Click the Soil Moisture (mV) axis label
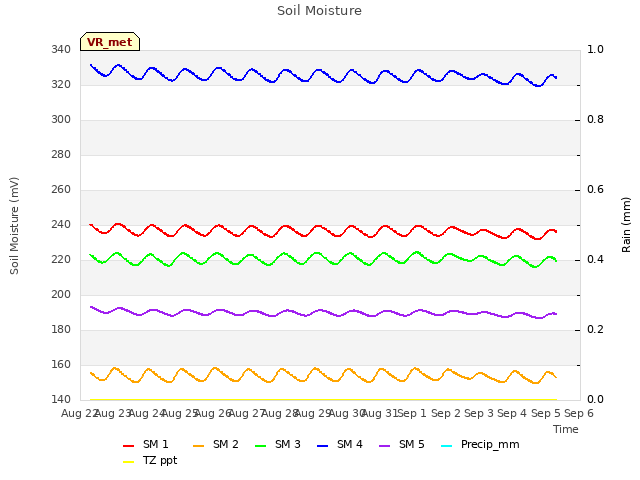 click(x=14, y=226)
